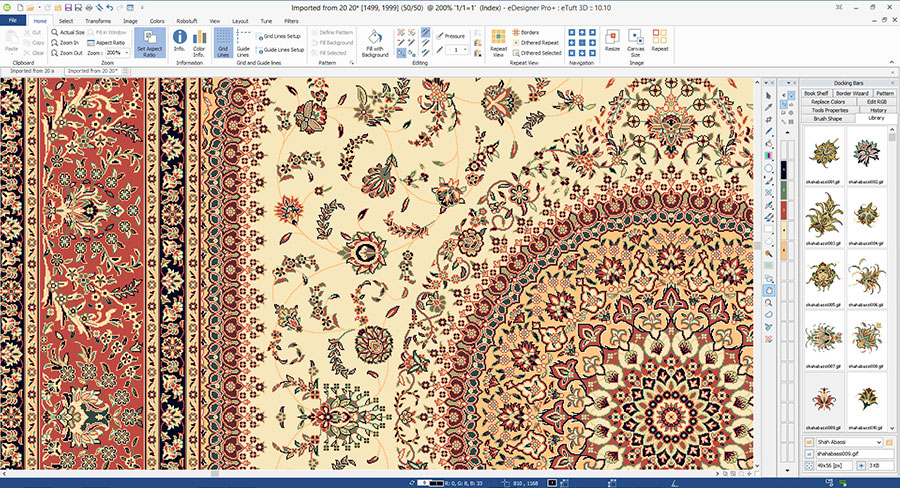The height and width of the screenshot is (488, 900).
Task: Open the Tools Properties panel tab
Action: point(829,110)
